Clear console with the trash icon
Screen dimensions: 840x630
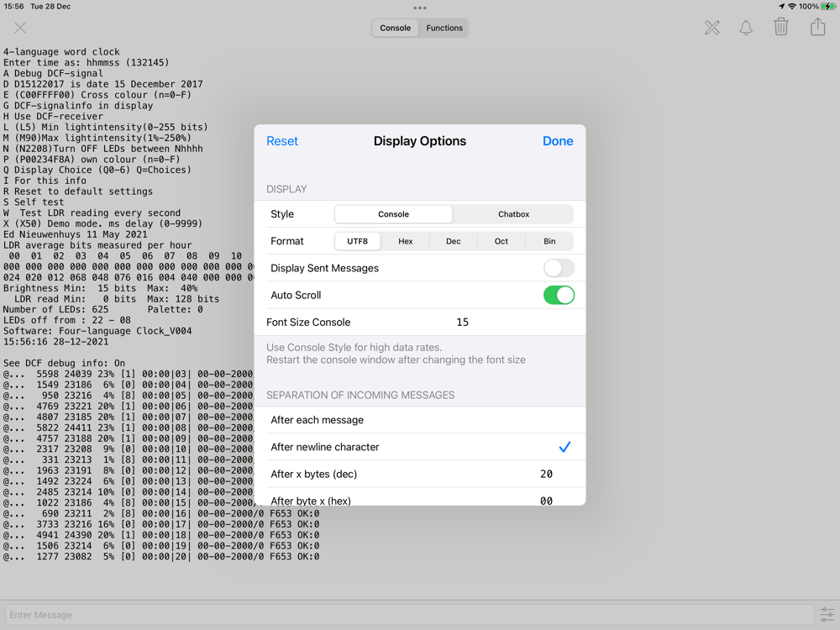pos(781,27)
